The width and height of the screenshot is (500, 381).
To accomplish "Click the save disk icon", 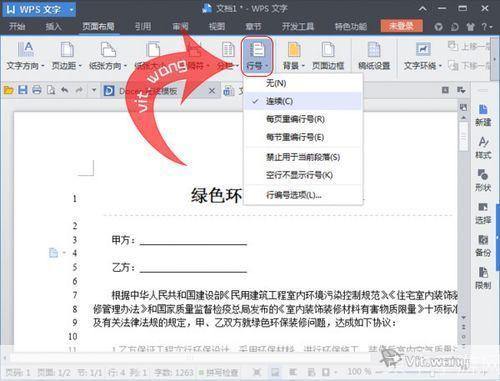I will 23,90.
